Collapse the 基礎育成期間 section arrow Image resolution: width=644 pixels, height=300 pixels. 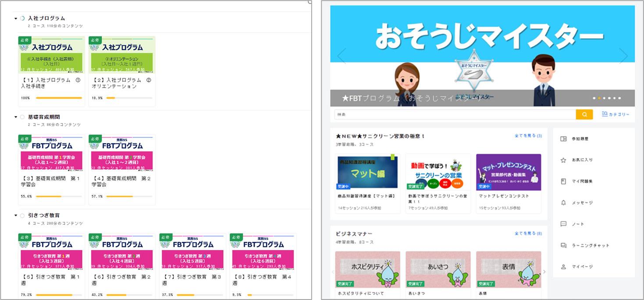pyautogui.click(x=16, y=117)
